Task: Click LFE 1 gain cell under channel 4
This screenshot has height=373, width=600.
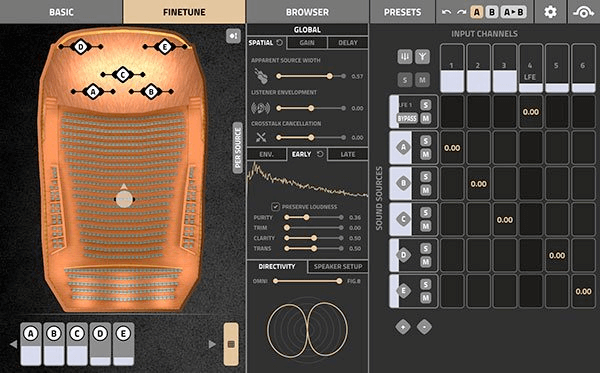Action: pyautogui.click(x=531, y=112)
